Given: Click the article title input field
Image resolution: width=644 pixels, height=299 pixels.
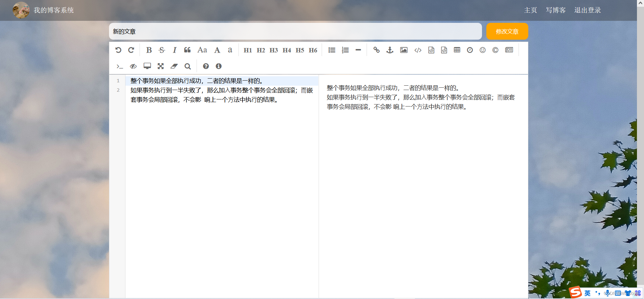Looking at the screenshot, I should click(x=296, y=31).
